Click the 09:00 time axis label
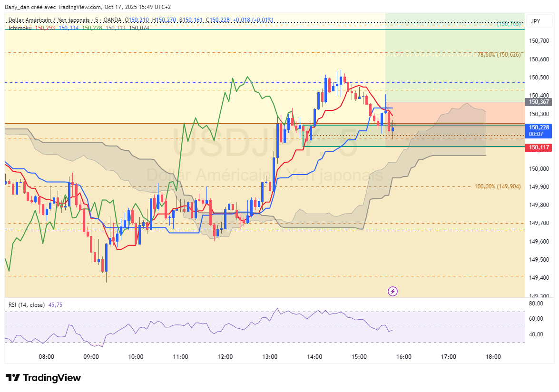This screenshot has height=392, width=559. [x=91, y=357]
